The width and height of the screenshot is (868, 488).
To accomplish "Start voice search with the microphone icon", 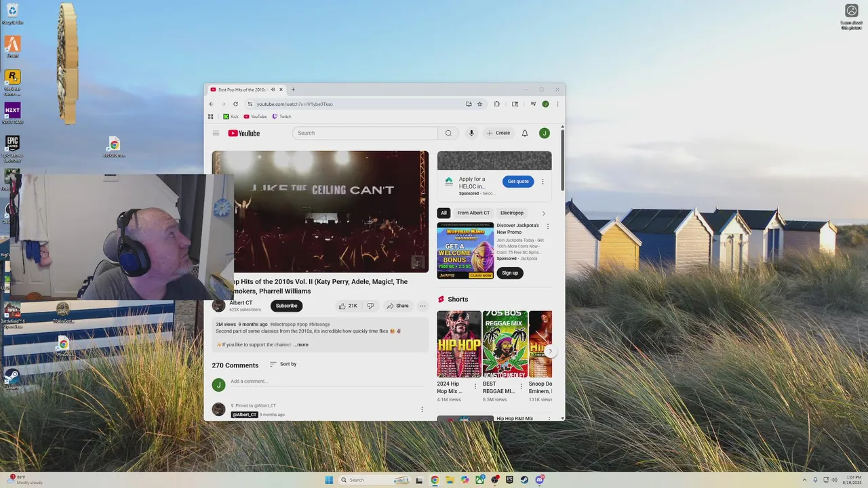I will (471, 133).
